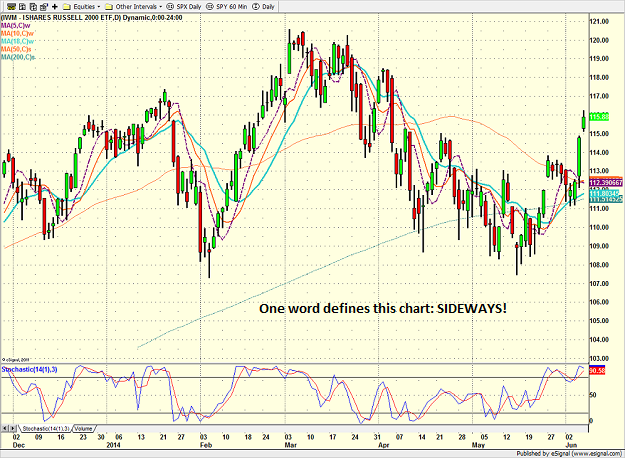Click the Published by eSignal footer text

pos(569,454)
